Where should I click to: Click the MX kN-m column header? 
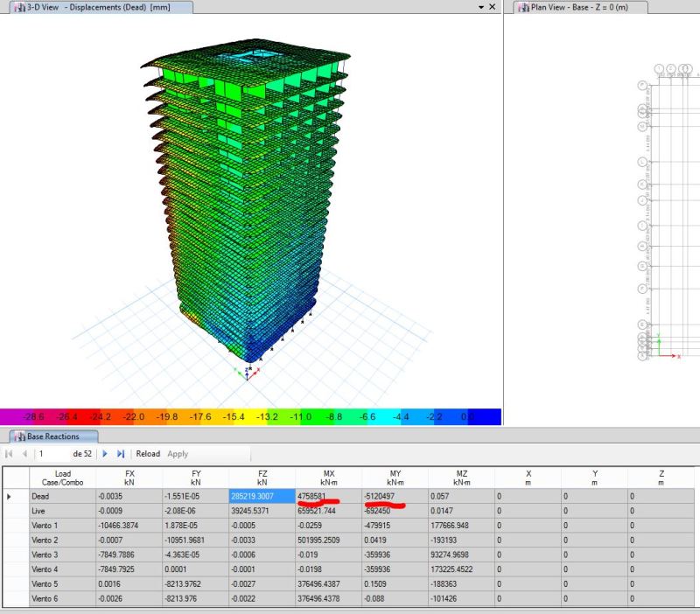329,478
